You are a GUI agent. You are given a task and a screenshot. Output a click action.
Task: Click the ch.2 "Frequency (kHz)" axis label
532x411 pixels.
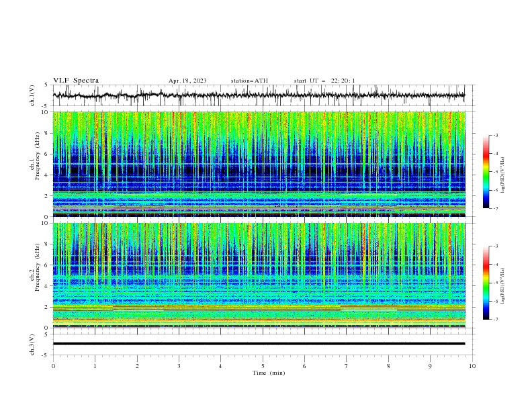coord(38,267)
